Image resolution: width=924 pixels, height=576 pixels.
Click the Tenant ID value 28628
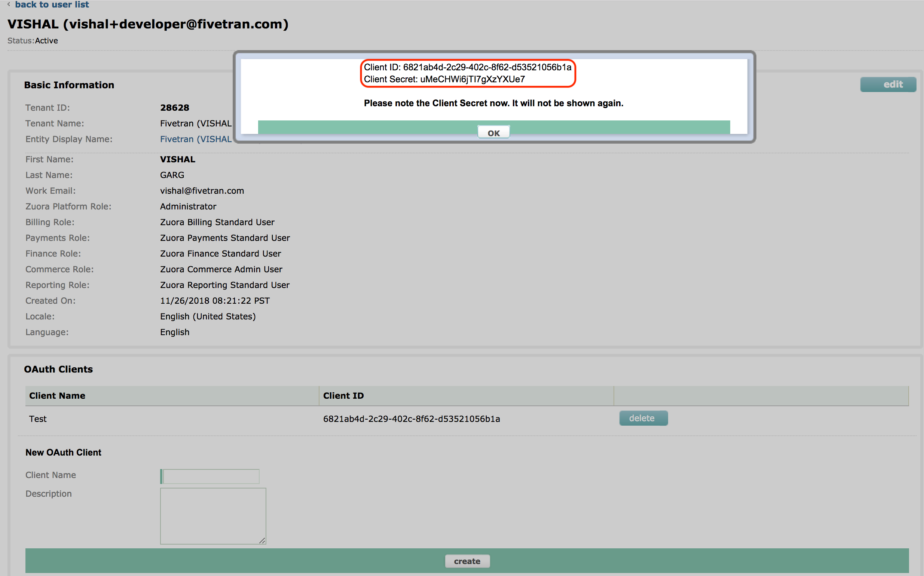(x=174, y=108)
